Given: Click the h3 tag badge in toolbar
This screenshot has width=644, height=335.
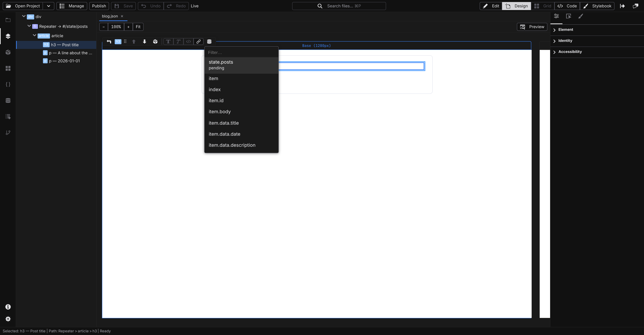Looking at the screenshot, I should click(118, 41).
